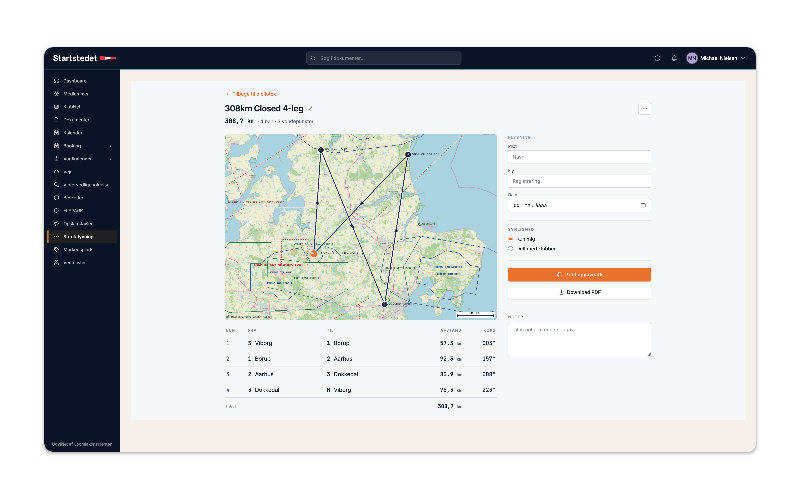Open notifications bell icon
Viewport: 800px width, 500px height.
(x=674, y=58)
